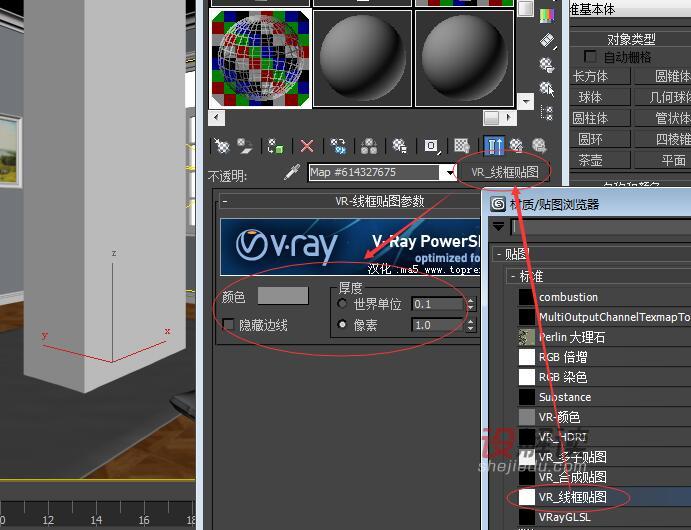Click the browser window logo icon

(498, 204)
